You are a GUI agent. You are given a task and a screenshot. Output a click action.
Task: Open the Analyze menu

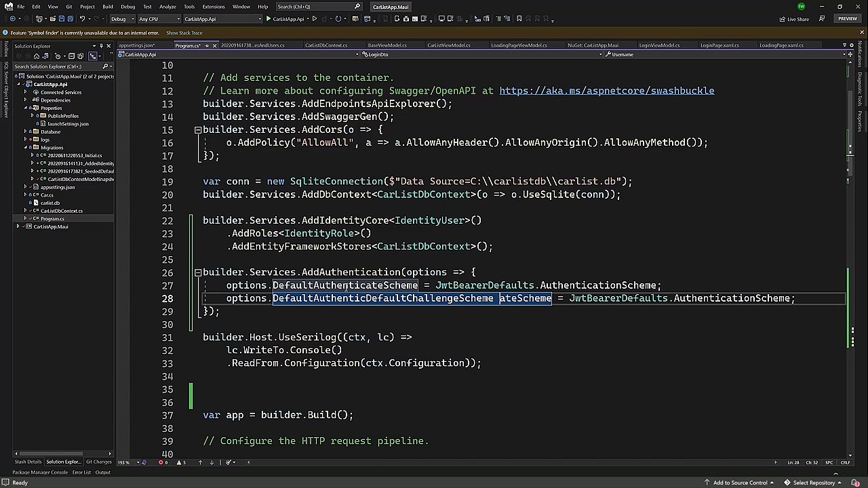coord(167,7)
